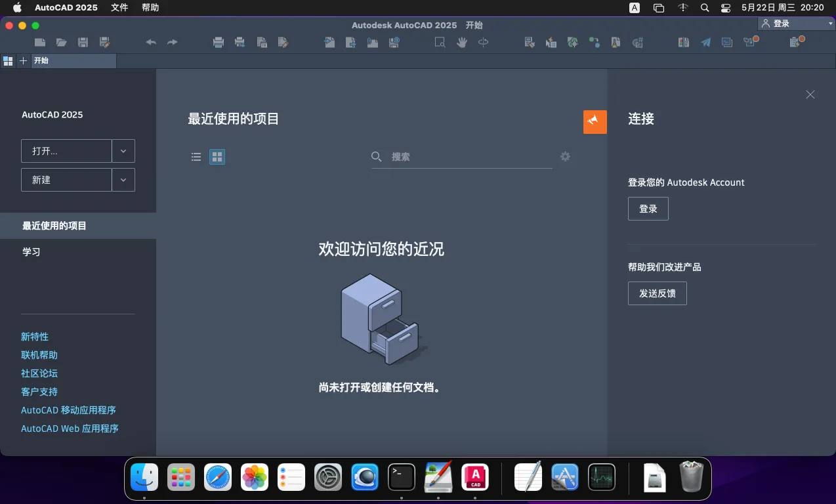Click the batch plot printer icon with arrow
836x504 pixels.
240,43
